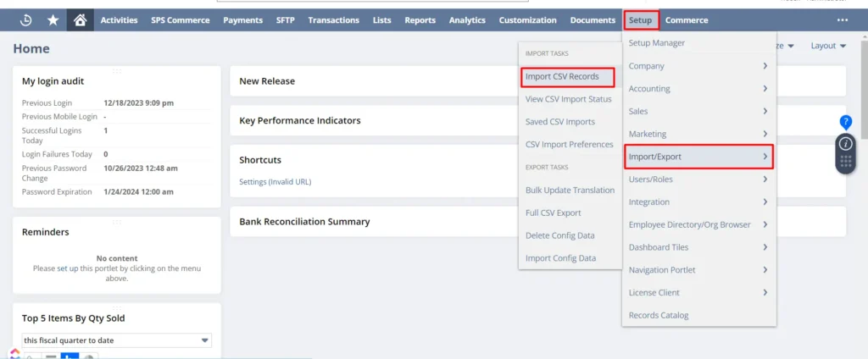This screenshot has height=359, width=868.
Task: Open the Reports menu
Action: pos(420,20)
